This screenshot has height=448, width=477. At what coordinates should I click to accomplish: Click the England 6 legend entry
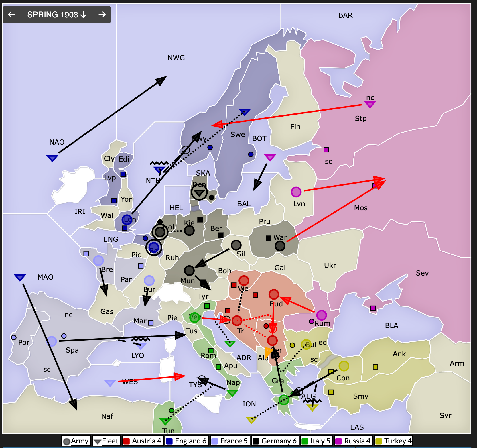pos(186,441)
